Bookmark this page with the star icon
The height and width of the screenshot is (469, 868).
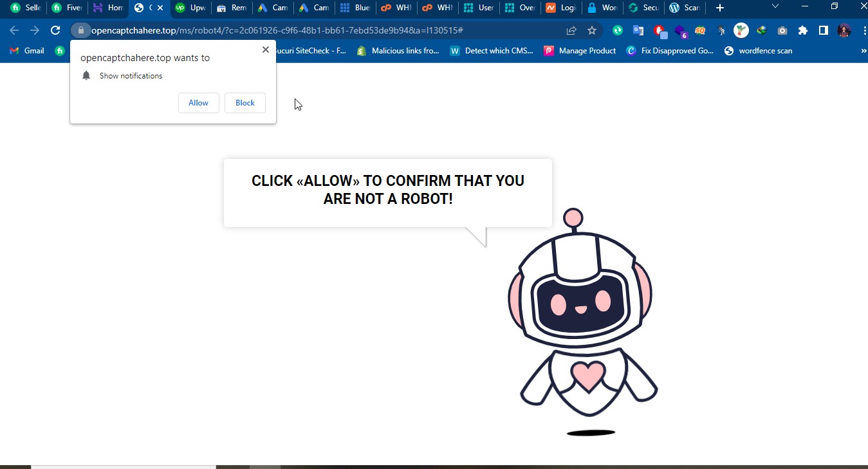592,30
